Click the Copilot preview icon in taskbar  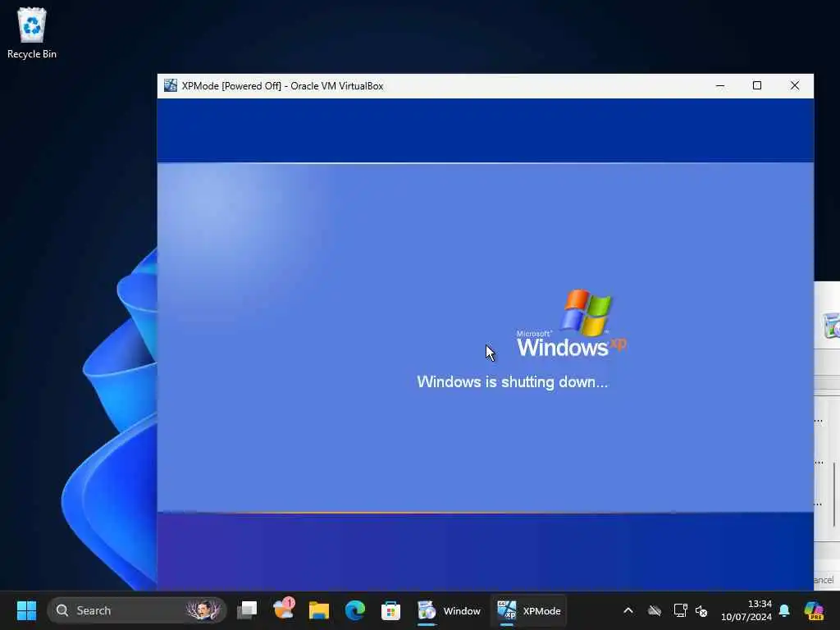(814, 610)
